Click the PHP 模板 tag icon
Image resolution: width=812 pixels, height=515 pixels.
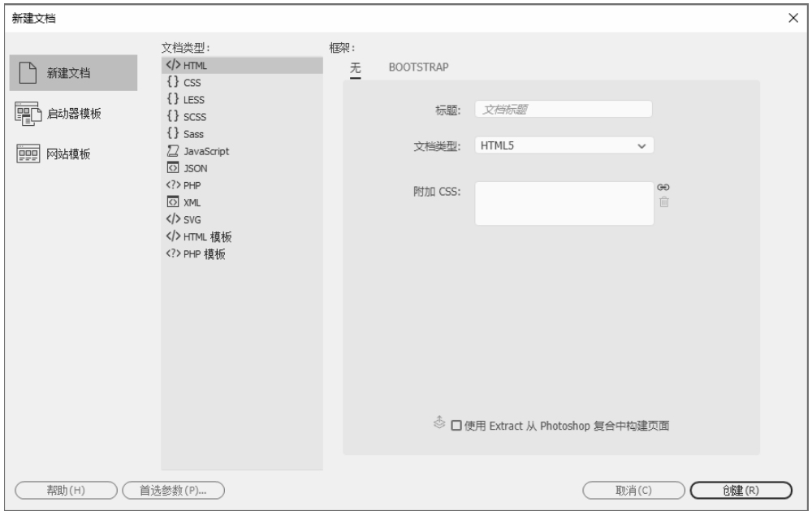pyautogui.click(x=173, y=253)
